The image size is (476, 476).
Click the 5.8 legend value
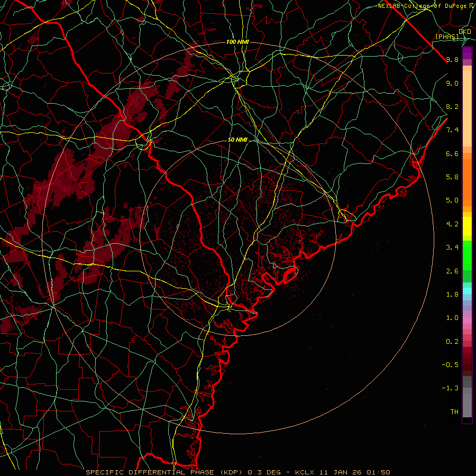[452, 177]
